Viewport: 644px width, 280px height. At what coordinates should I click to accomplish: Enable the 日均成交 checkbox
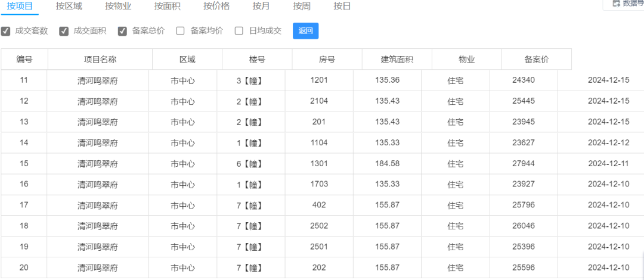pyautogui.click(x=239, y=31)
